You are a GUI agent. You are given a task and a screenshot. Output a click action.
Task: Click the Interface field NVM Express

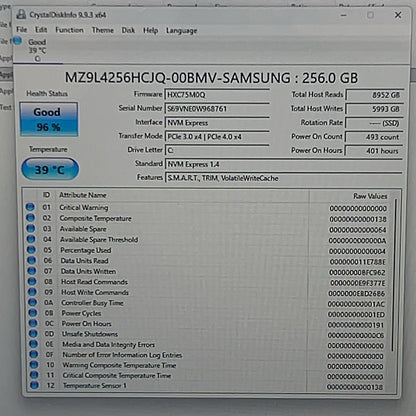pos(217,123)
